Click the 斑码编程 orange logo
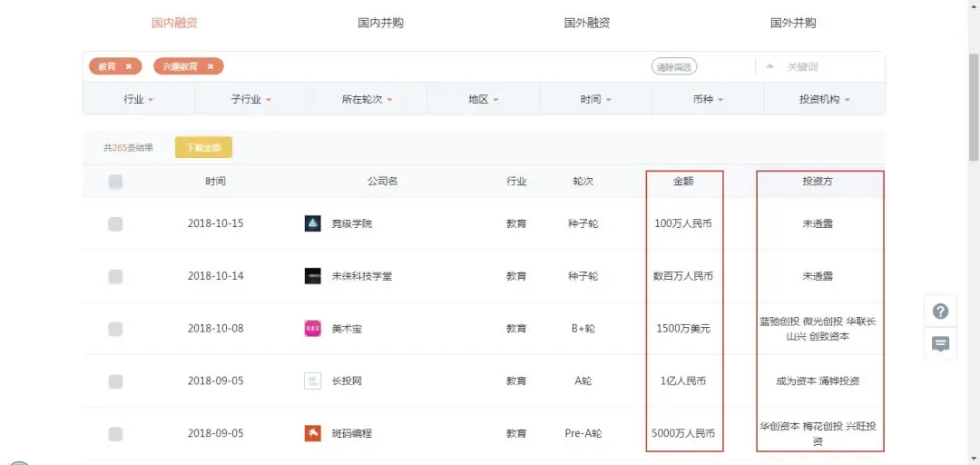 (312, 433)
